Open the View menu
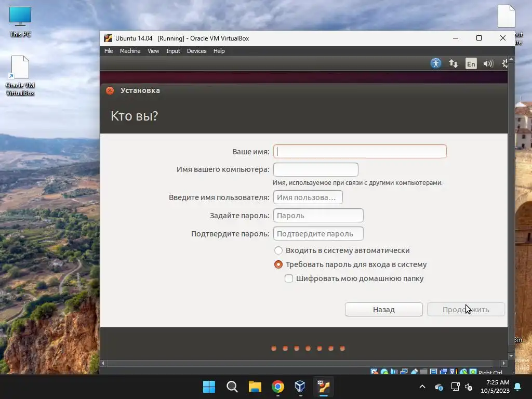Image resolution: width=532 pixels, height=399 pixels. click(153, 51)
